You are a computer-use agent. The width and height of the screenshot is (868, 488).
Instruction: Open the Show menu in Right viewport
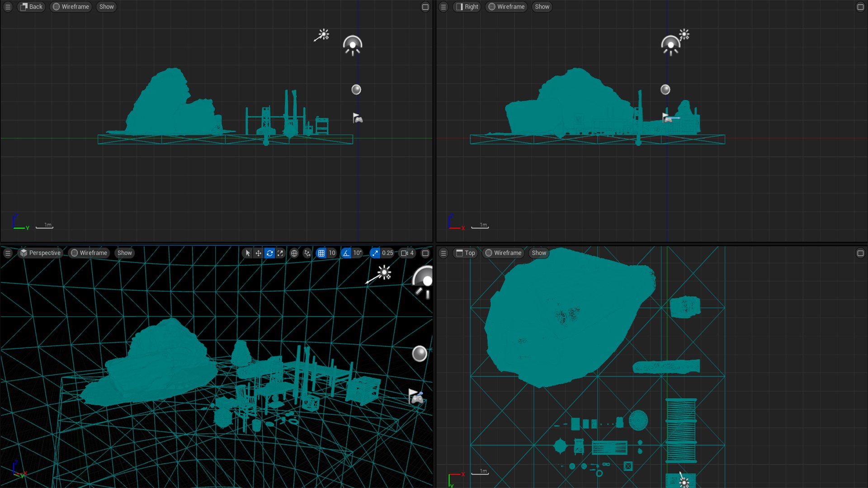[542, 7]
